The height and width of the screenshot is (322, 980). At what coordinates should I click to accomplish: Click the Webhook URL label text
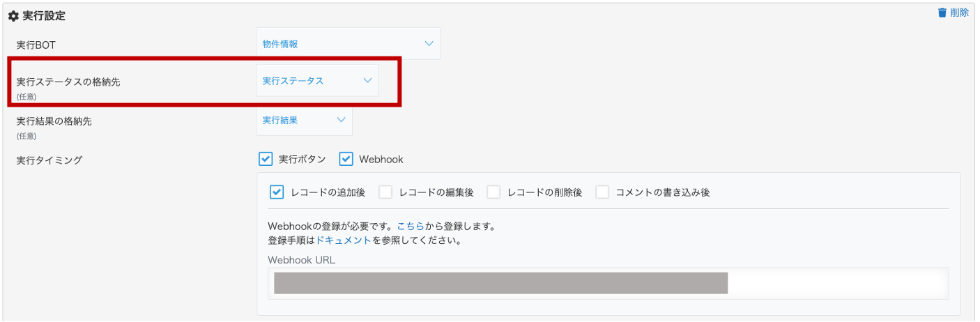pyautogui.click(x=302, y=260)
